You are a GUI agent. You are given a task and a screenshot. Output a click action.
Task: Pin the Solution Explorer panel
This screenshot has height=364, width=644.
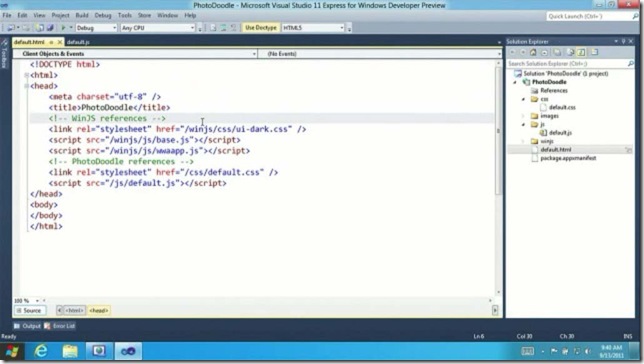tap(623, 41)
